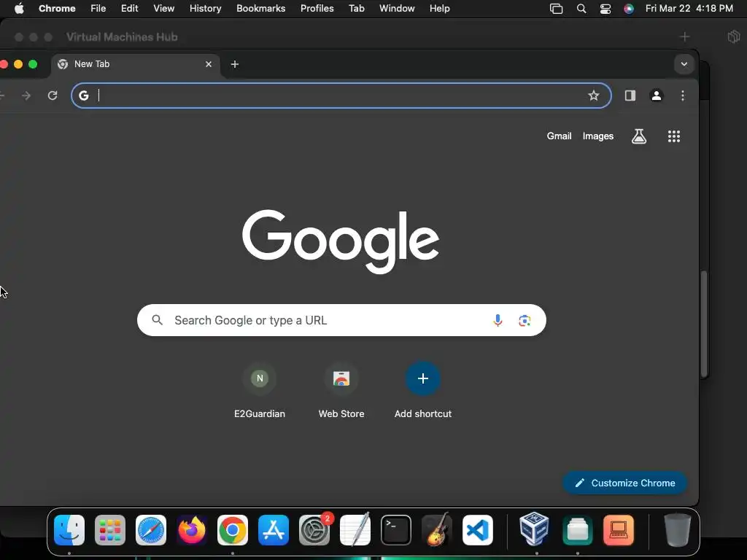Add a new shortcut tile
The width and height of the screenshot is (747, 560).
pyautogui.click(x=422, y=391)
